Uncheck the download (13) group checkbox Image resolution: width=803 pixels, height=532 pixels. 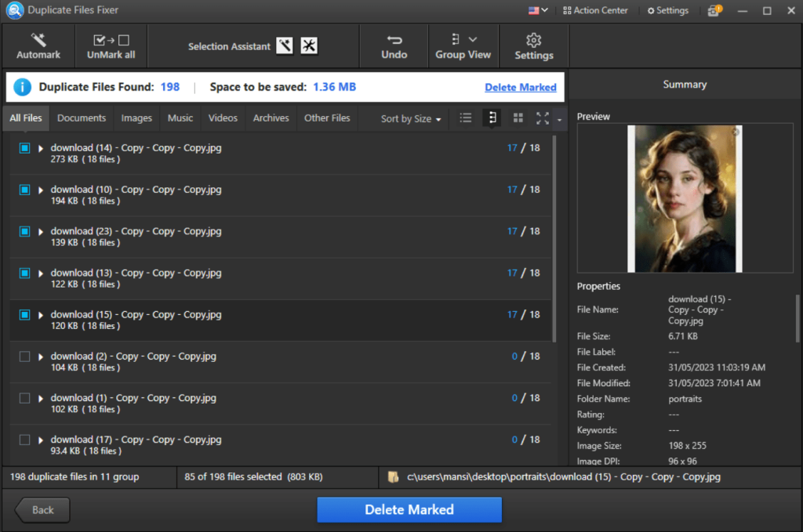pyautogui.click(x=24, y=273)
